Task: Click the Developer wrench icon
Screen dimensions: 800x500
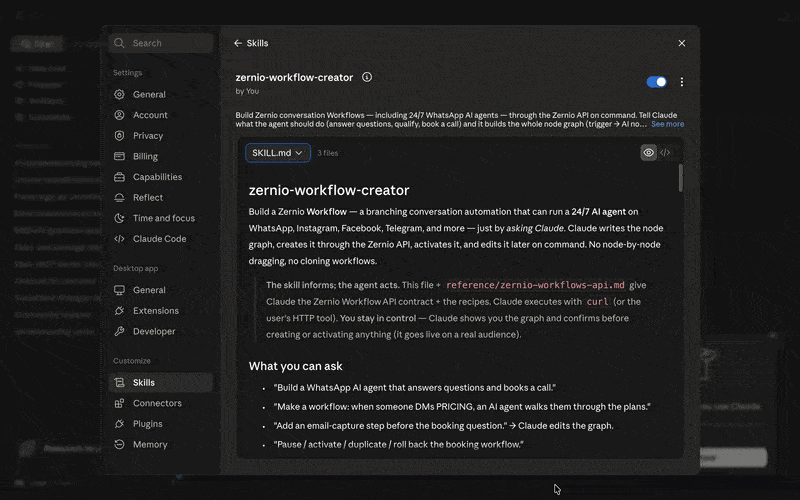Action: [x=119, y=331]
